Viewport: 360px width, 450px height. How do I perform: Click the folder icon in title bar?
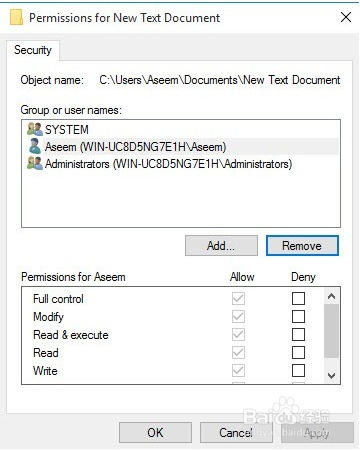[16, 17]
